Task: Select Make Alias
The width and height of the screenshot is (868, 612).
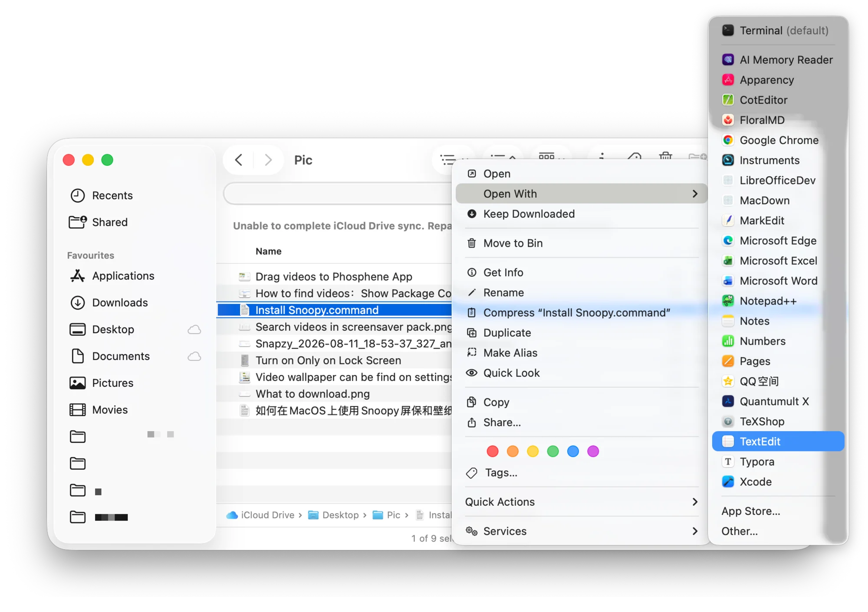Action: pyautogui.click(x=582, y=353)
